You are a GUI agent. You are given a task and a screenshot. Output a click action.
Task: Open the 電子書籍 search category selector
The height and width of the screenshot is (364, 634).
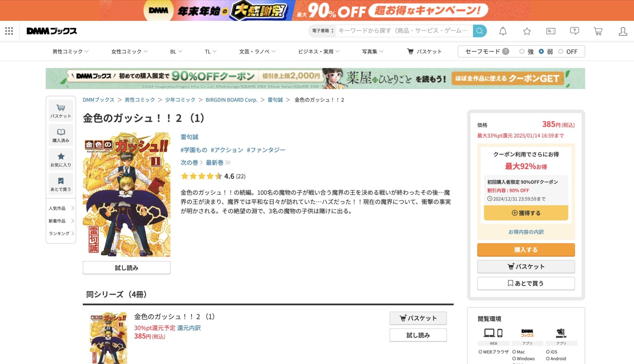[x=323, y=31]
